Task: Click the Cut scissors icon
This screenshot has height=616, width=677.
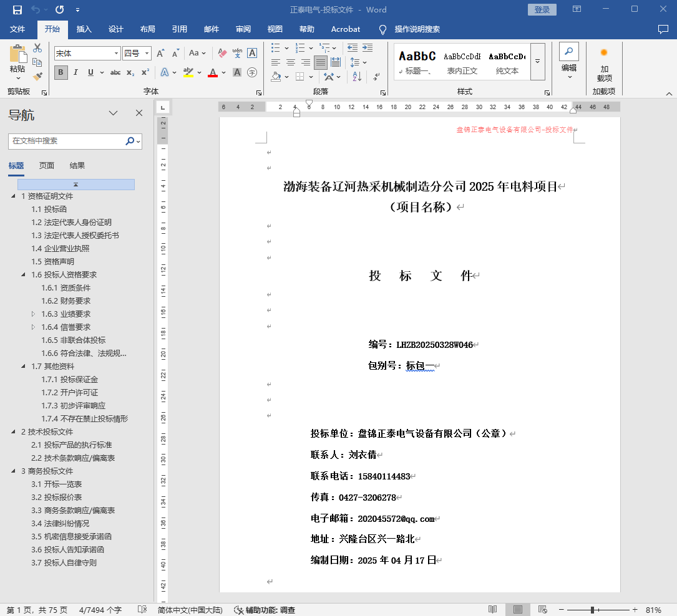Action: click(37, 48)
